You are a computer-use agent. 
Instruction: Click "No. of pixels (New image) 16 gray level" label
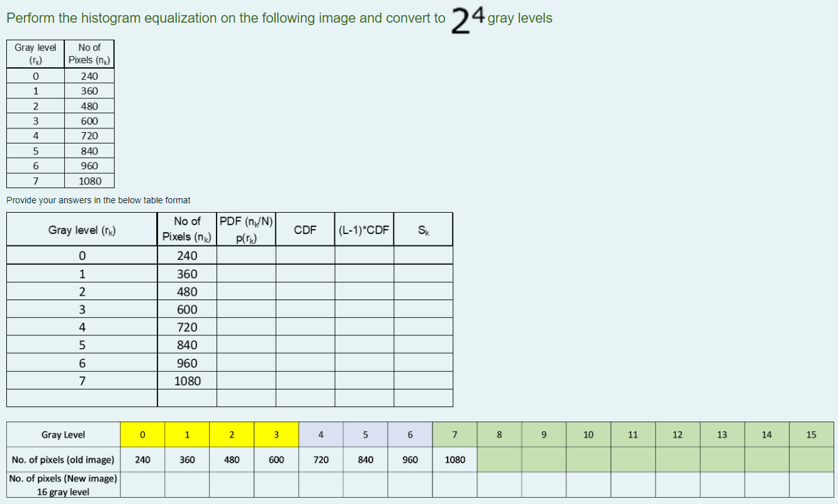pyautogui.click(x=64, y=485)
